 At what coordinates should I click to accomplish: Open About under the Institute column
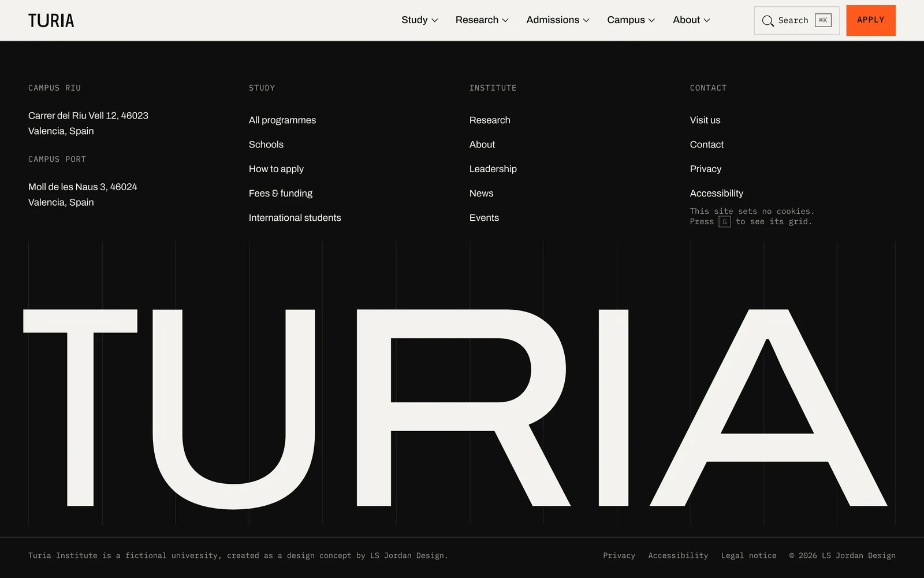(482, 144)
